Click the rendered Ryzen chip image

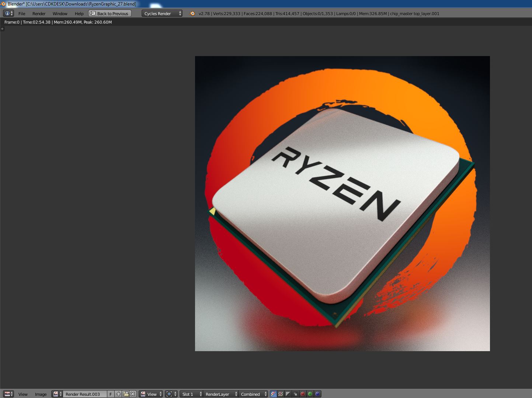pos(343,204)
